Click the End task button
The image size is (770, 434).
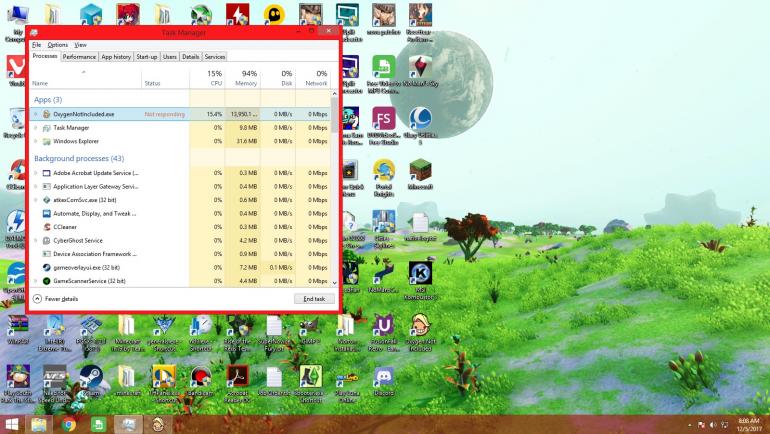tap(314, 298)
